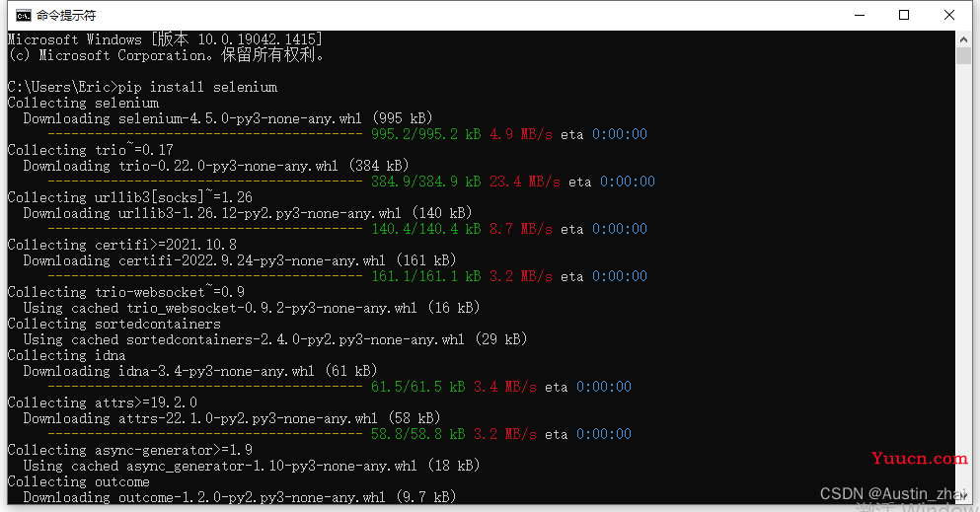980x512 pixels.
Task: Select the 'Downloading trio-0.22.0' line
Action: pos(216,166)
